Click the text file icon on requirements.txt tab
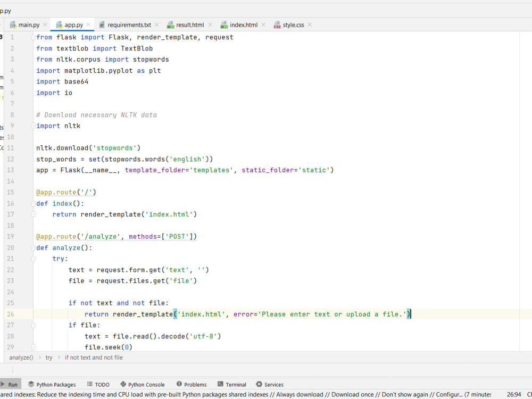The width and height of the screenshot is (532, 399). coord(102,25)
